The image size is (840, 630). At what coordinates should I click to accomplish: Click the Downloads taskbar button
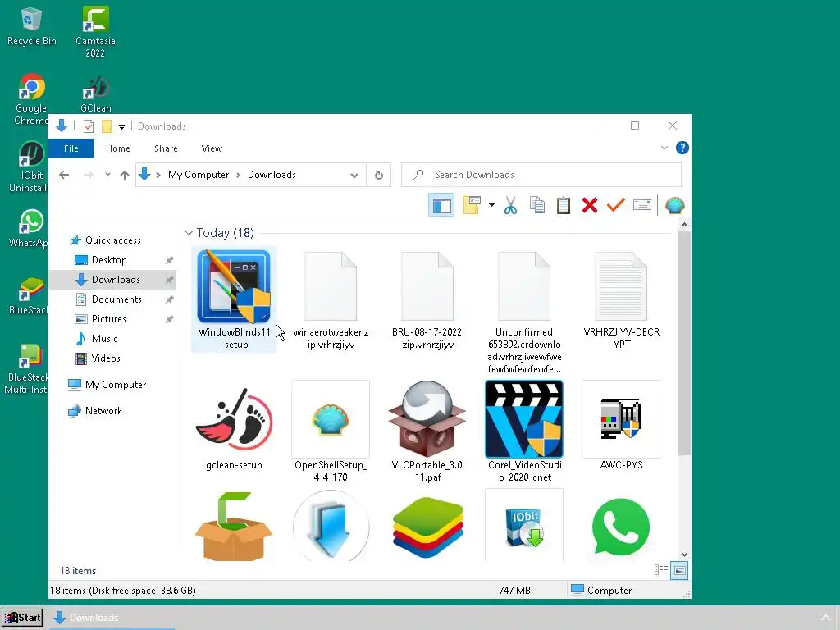click(112, 618)
